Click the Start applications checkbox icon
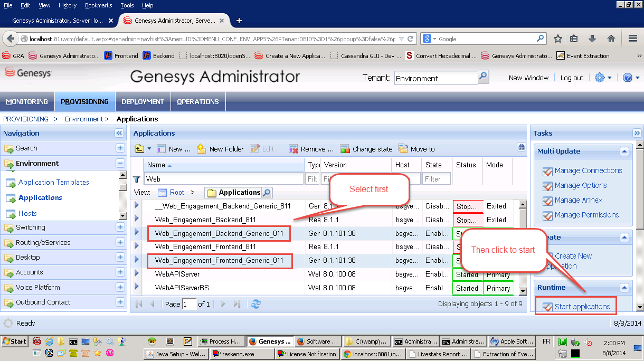The height and width of the screenshot is (361, 644). coord(547,307)
